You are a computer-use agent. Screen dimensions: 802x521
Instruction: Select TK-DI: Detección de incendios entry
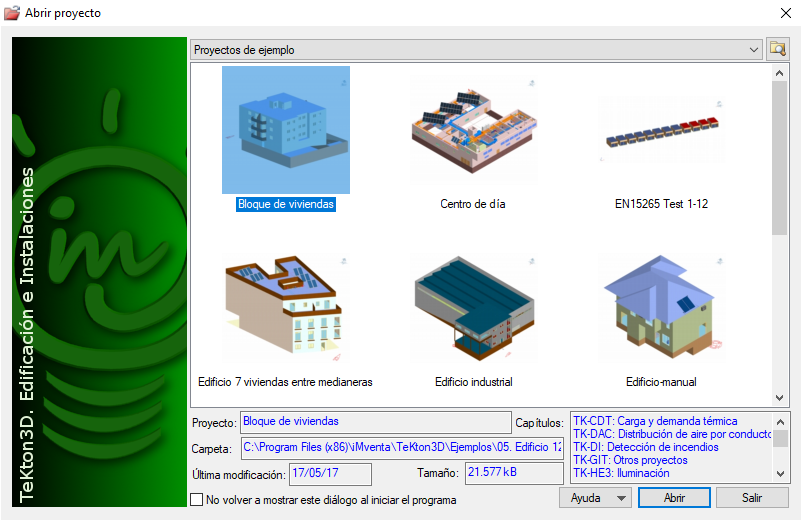645,447
